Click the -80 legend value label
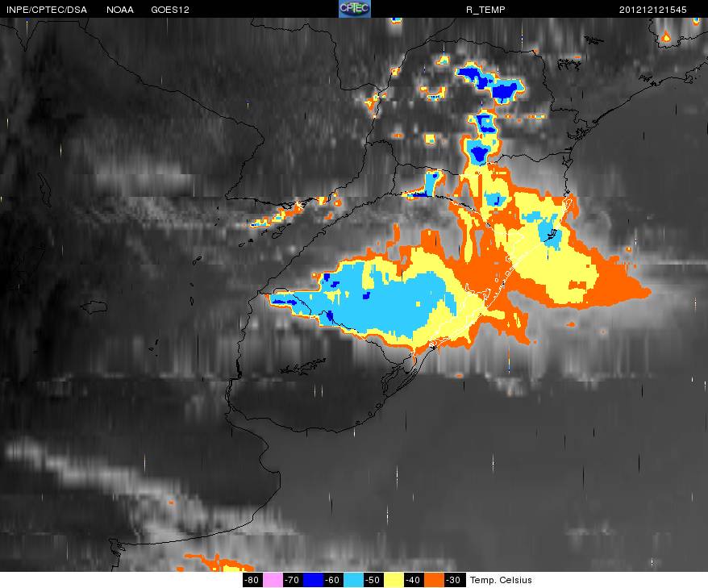Viewport: 708px width, 588px height. click(x=252, y=580)
